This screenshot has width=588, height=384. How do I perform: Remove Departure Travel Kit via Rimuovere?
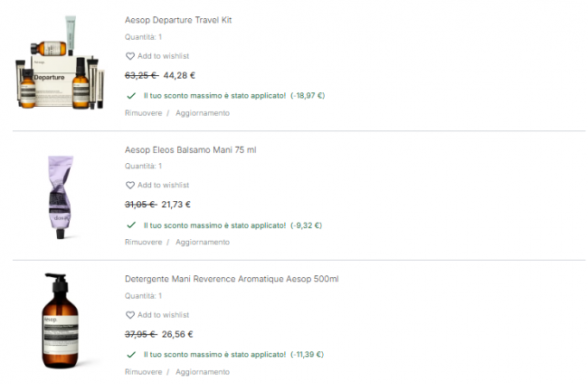click(x=144, y=113)
